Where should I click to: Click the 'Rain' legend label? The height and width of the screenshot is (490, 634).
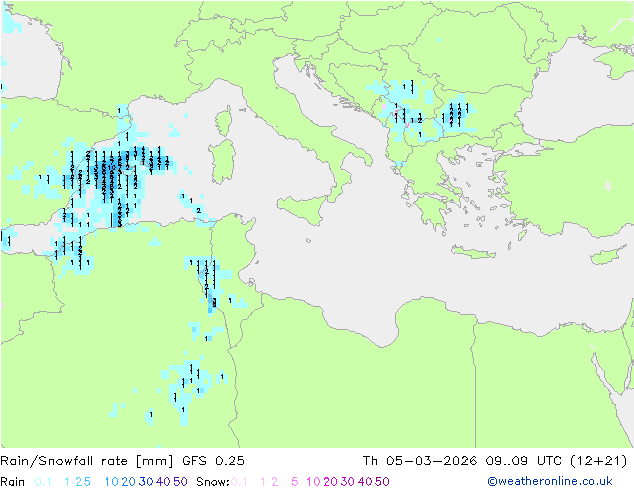point(13,482)
